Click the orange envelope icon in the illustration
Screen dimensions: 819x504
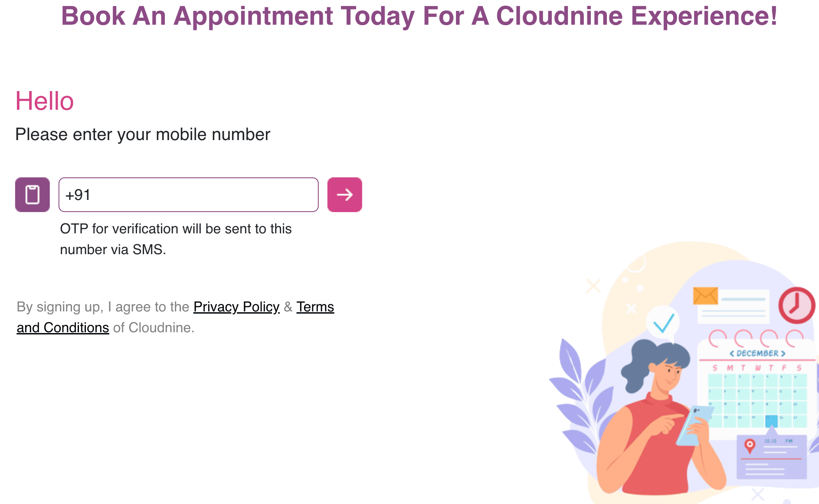(705, 295)
